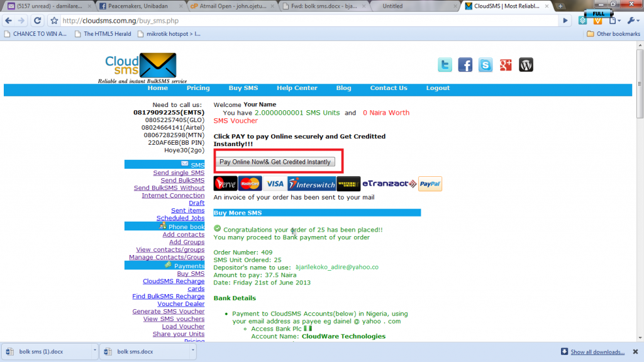Click the green shield extension icon
This screenshot has height=362, width=644.
click(x=582, y=21)
